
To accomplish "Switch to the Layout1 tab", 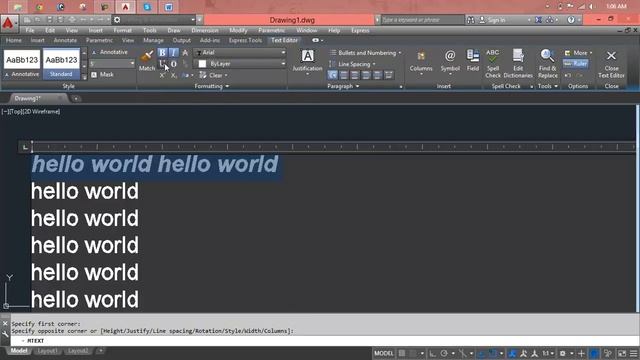I will 47,351.
